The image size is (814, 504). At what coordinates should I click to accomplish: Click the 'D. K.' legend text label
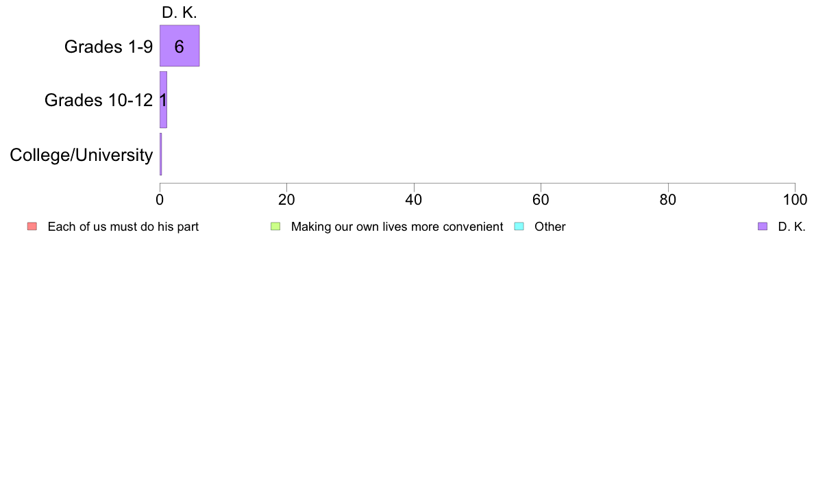[x=791, y=227]
